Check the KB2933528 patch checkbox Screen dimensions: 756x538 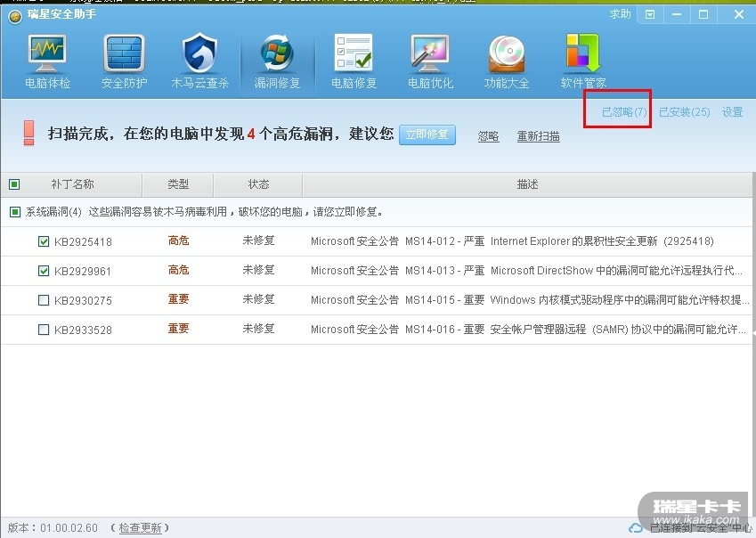click(x=44, y=330)
